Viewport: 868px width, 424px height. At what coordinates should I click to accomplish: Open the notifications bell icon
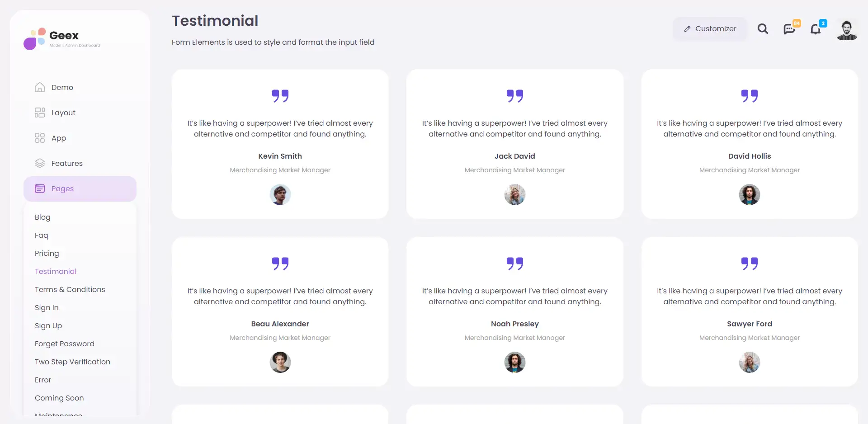pyautogui.click(x=816, y=29)
